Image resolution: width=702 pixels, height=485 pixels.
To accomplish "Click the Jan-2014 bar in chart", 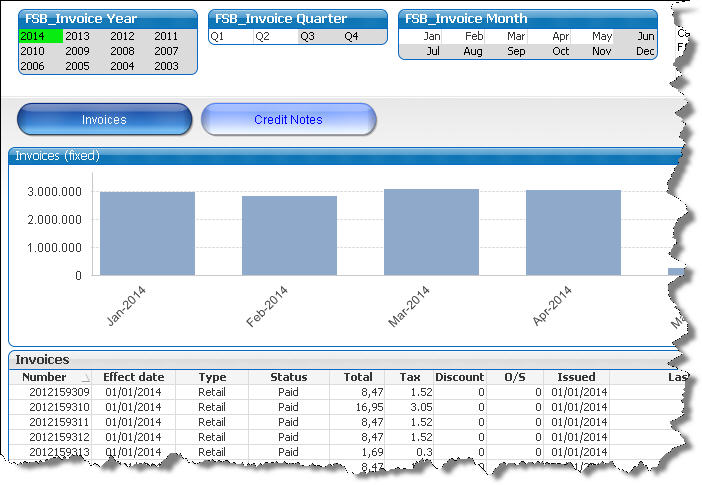I will (147, 233).
